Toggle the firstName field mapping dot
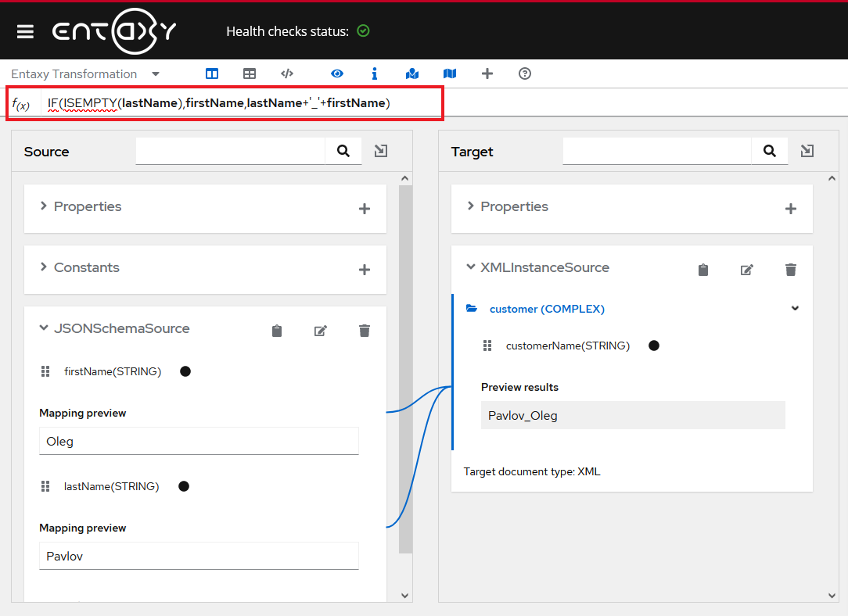The width and height of the screenshot is (848, 616). (185, 371)
